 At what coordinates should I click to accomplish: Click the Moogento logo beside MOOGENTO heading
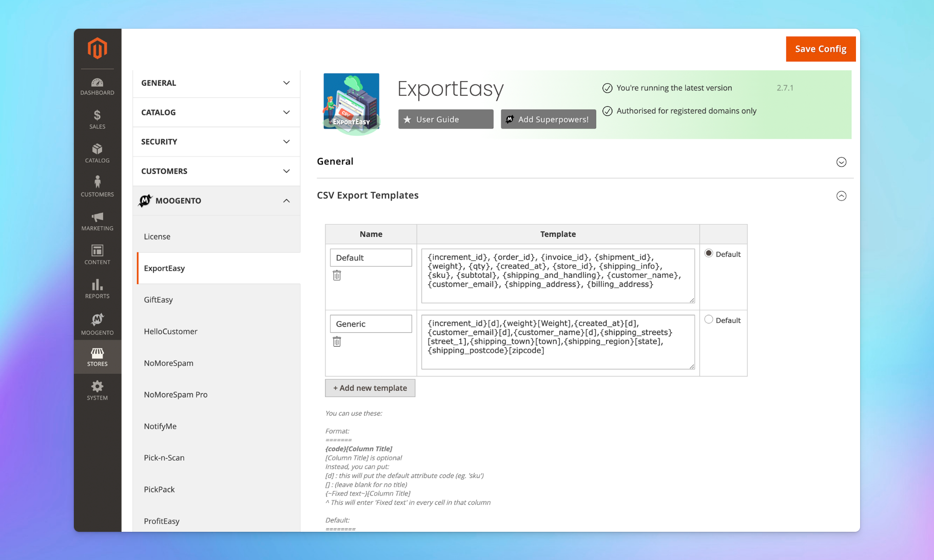(x=145, y=201)
